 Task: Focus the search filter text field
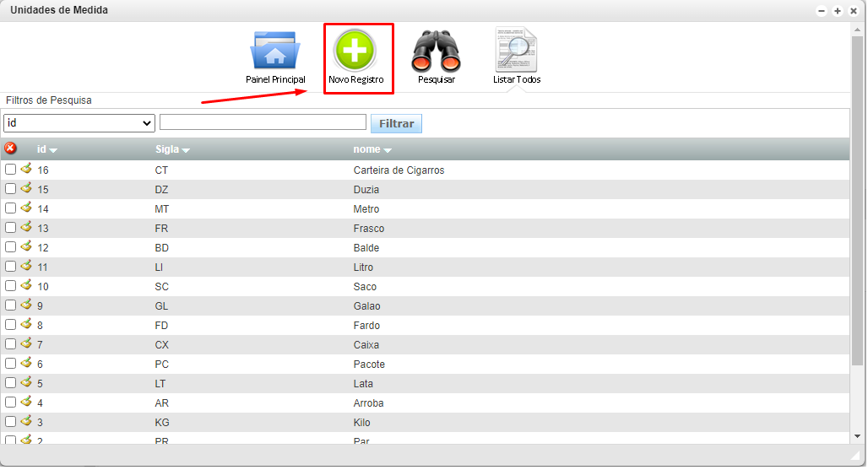[263, 122]
